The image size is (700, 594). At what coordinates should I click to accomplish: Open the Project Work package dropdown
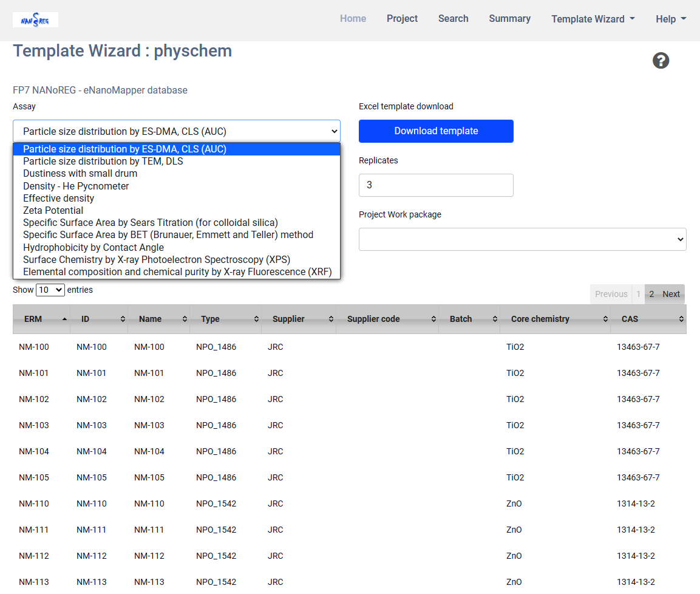coord(522,239)
